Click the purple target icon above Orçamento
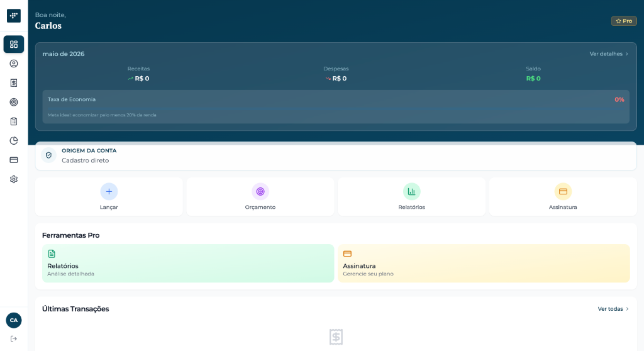 [260, 191]
